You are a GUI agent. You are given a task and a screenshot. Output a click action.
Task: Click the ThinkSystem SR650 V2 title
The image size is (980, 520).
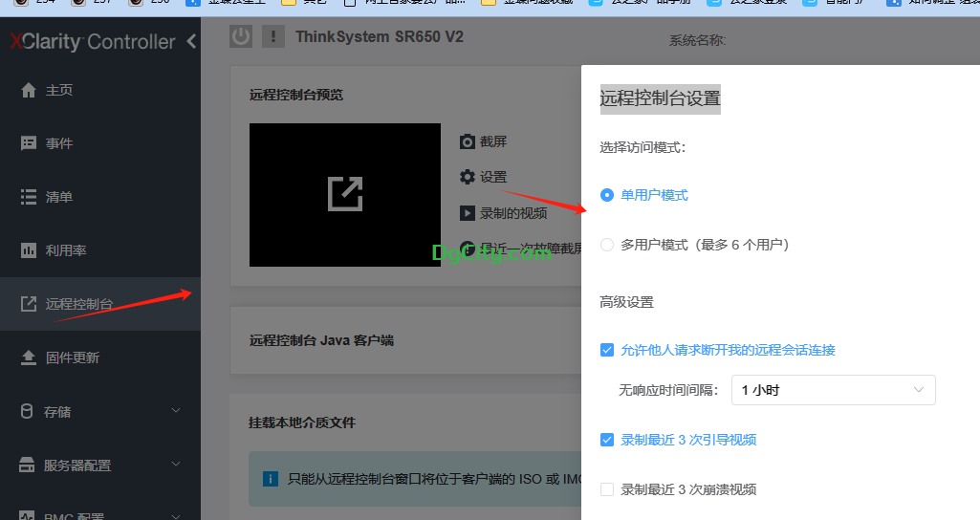coord(380,37)
